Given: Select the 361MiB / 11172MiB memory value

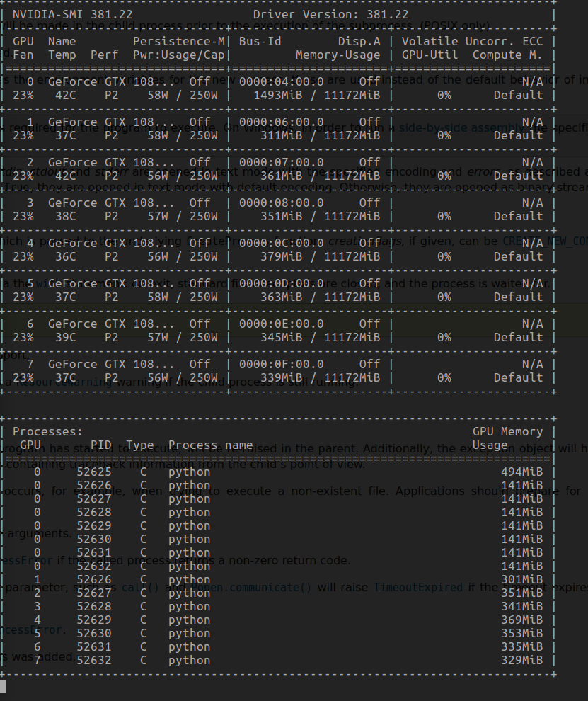Looking at the screenshot, I should [321, 176].
